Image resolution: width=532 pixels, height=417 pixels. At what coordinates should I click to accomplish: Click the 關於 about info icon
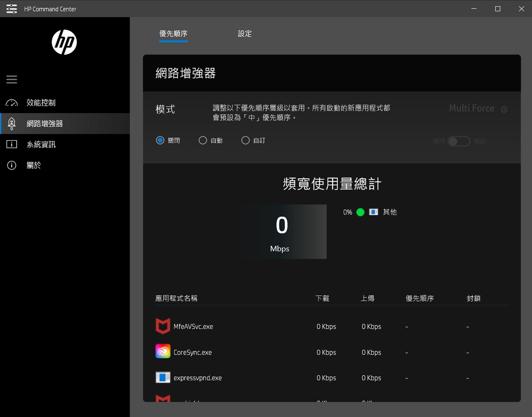click(11, 165)
